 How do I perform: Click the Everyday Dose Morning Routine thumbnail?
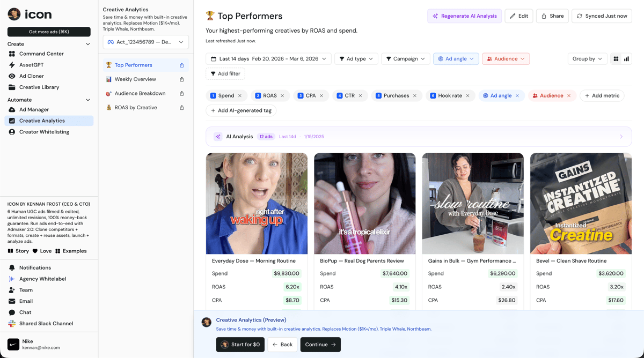[257, 203]
